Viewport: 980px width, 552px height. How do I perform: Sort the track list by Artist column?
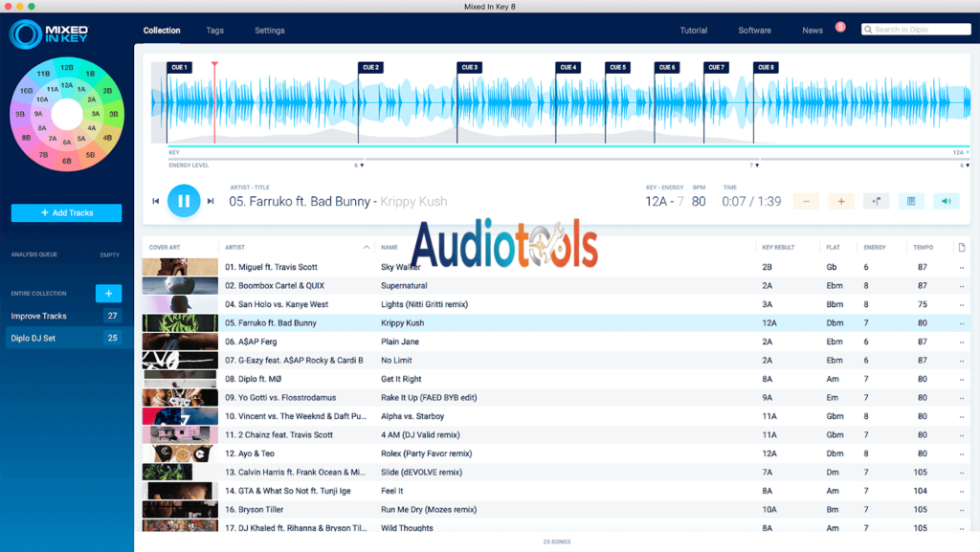click(x=235, y=248)
